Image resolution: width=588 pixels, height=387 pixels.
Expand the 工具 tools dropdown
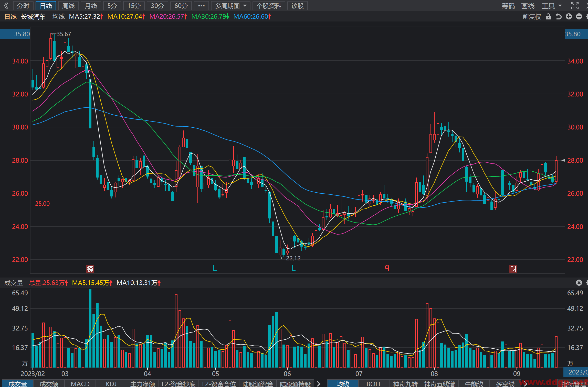click(552, 6)
